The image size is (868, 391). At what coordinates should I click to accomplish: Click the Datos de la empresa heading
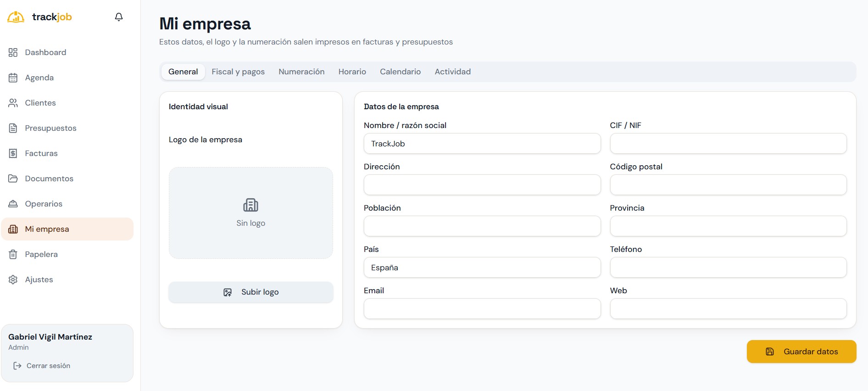click(x=401, y=106)
